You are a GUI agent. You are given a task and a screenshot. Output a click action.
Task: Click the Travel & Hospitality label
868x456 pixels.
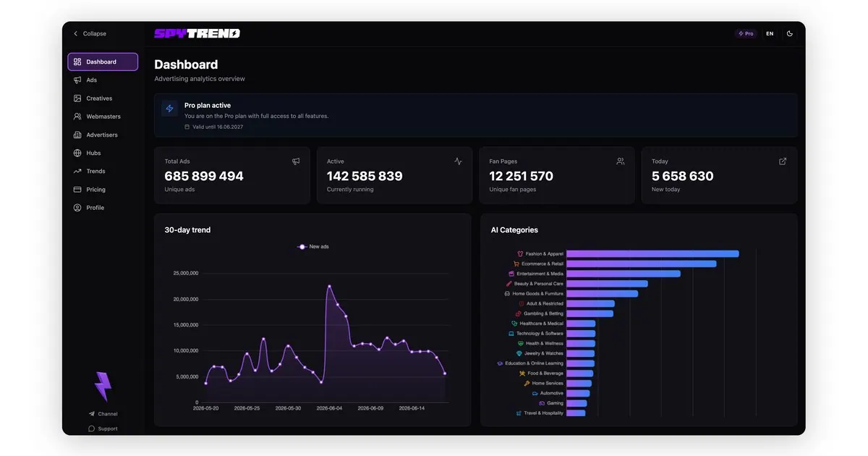click(544, 413)
